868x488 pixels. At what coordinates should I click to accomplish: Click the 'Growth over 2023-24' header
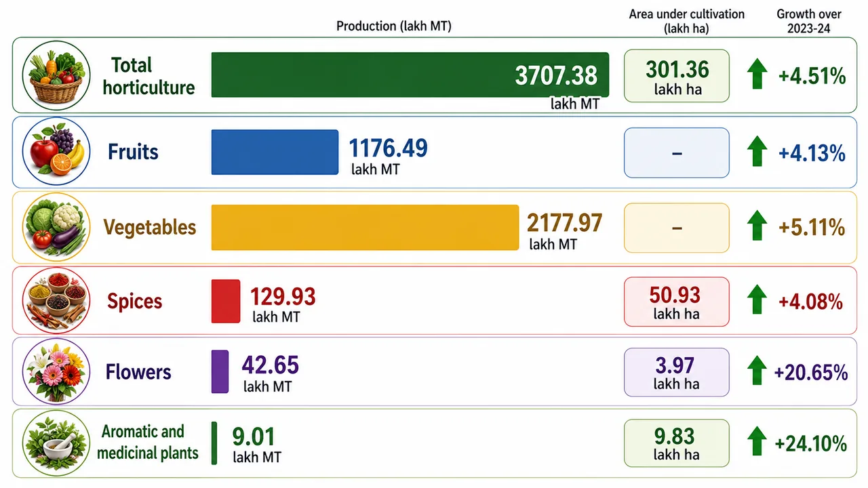[x=809, y=21]
